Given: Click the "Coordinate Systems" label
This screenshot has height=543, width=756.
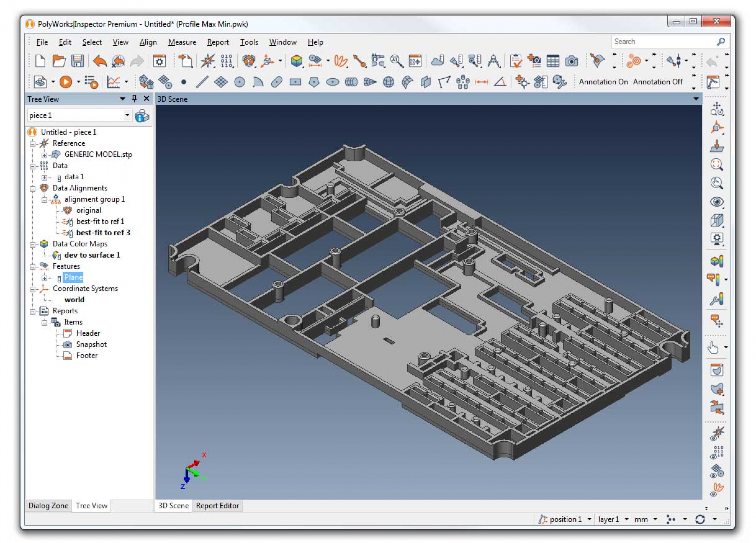Looking at the screenshot, I should pos(85,288).
